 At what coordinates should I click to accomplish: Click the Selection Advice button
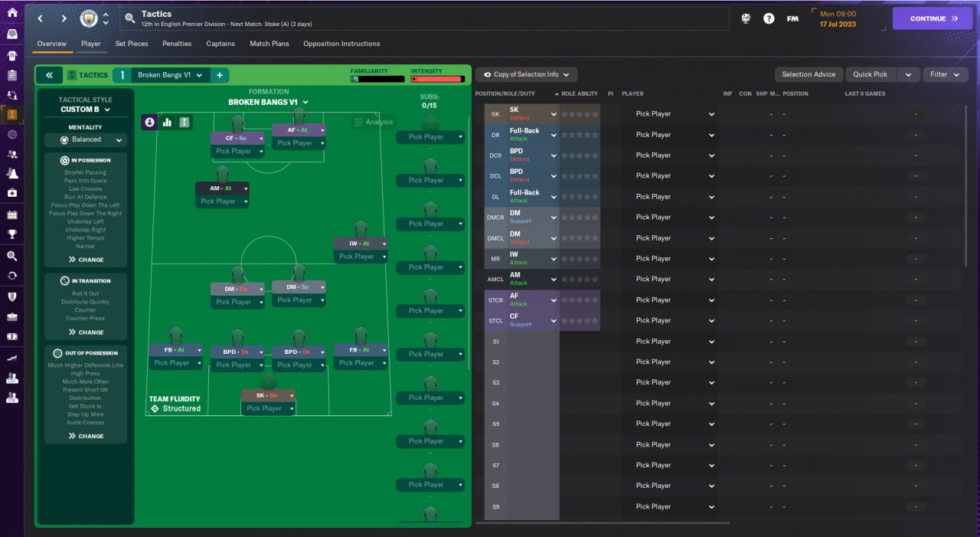(808, 74)
